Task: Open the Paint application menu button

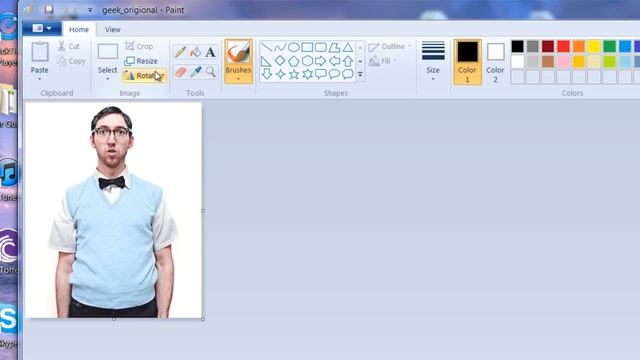Action: pyautogui.click(x=42, y=28)
